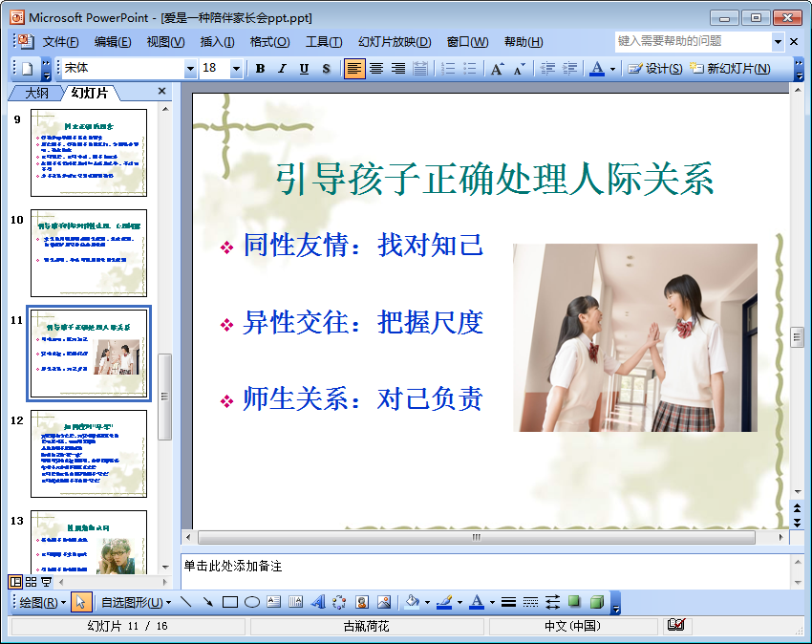The image size is (812, 644).
Task: Set Align Right paragraph alignment
Action: coord(398,69)
